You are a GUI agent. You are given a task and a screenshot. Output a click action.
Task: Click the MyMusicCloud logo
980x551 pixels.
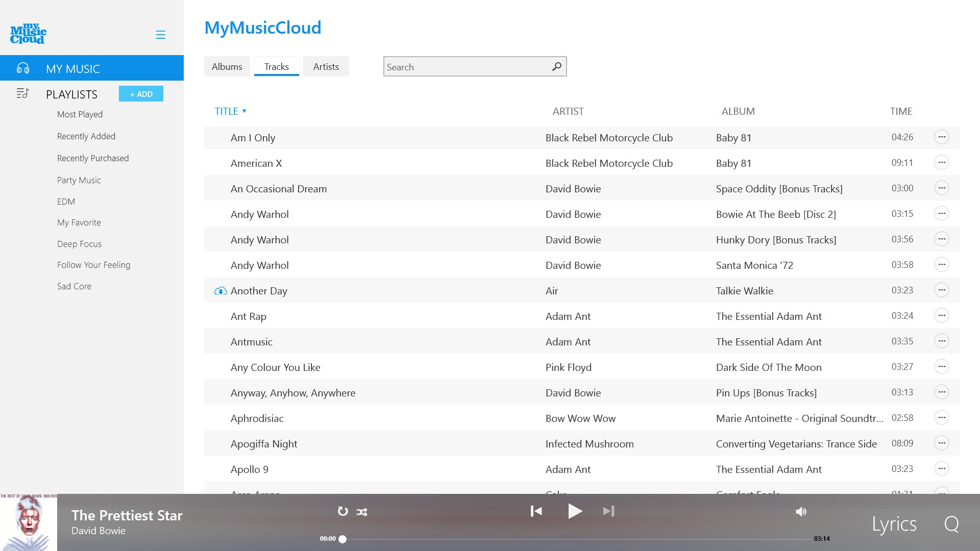(28, 34)
